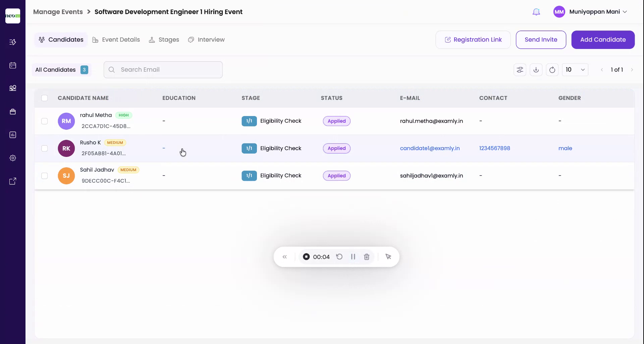
Task: Select the header checkbox to choose all candidates
Action: click(45, 98)
